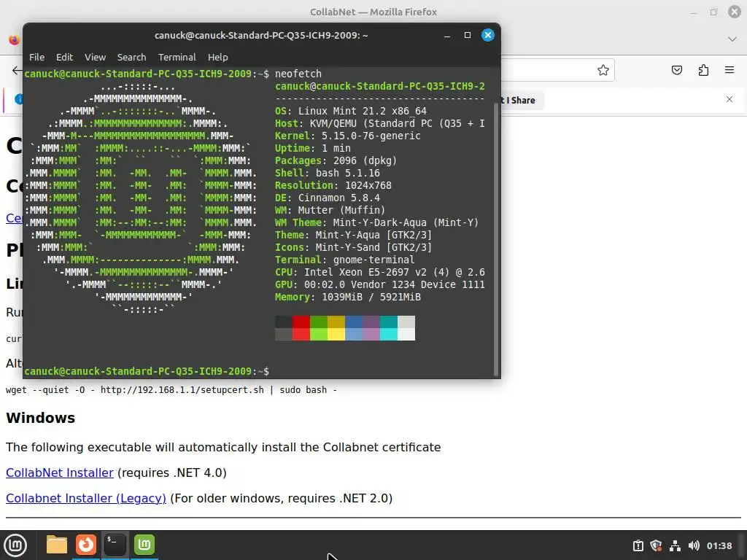The height and width of the screenshot is (560, 747).
Task: Minimize the terminal window
Action: (x=447, y=35)
